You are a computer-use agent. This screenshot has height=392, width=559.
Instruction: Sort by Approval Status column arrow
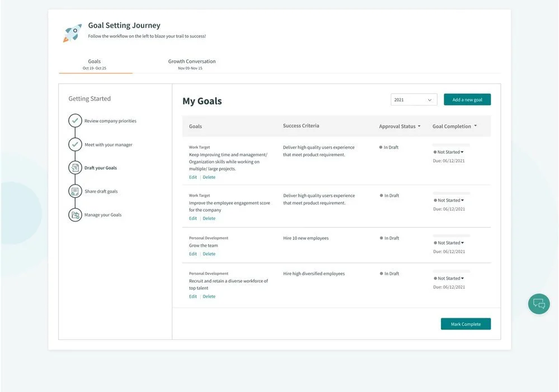[x=419, y=126]
